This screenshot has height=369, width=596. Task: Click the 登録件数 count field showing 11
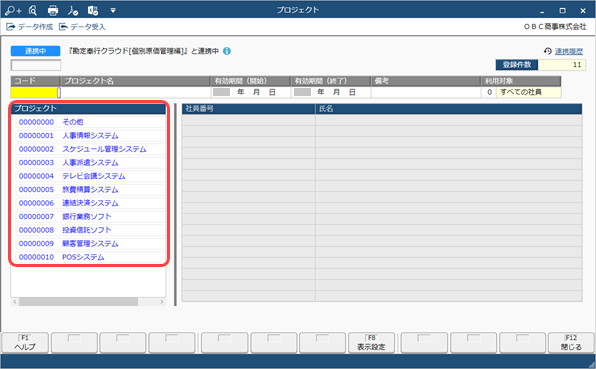pyautogui.click(x=561, y=65)
